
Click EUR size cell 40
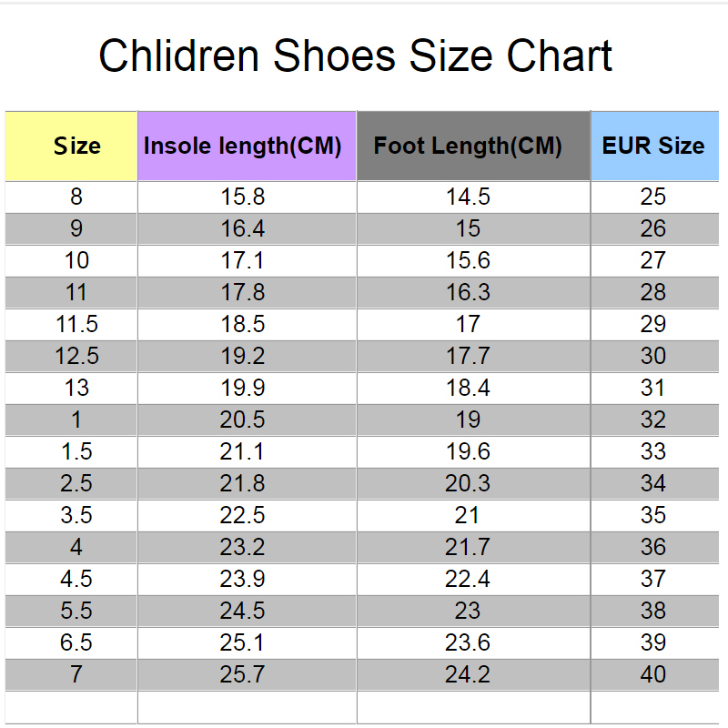[x=652, y=674]
